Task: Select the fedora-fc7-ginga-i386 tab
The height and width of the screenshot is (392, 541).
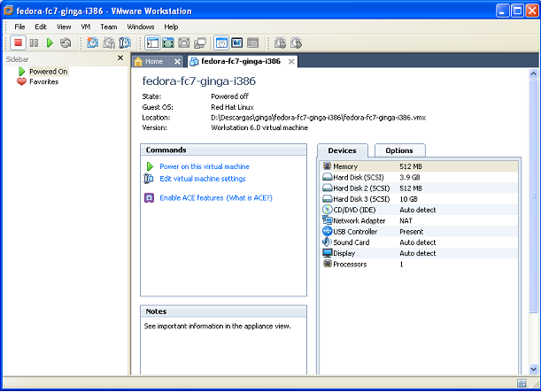Action: pos(241,61)
